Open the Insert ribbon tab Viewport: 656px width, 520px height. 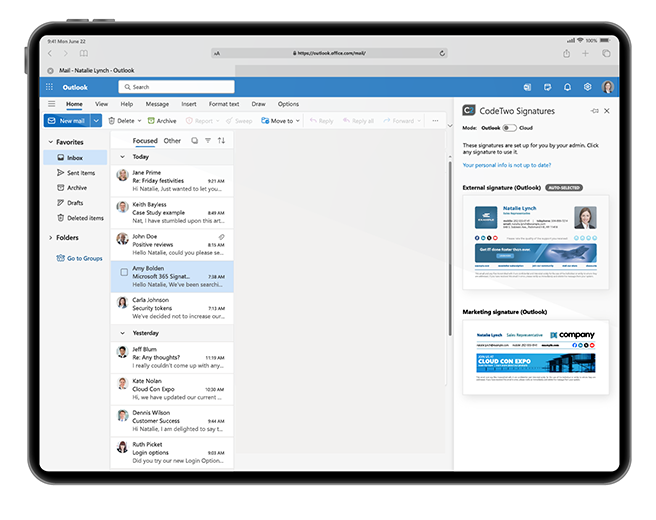(x=189, y=104)
